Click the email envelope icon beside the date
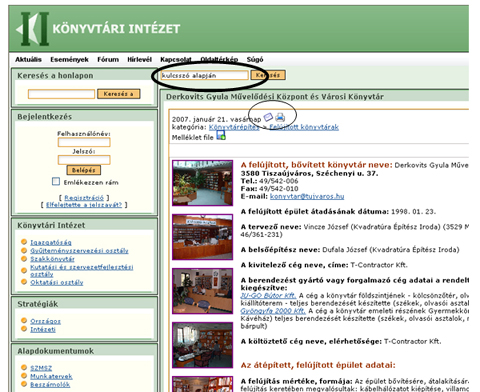The height and width of the screenshot is (392, 480). coord(268,117)
